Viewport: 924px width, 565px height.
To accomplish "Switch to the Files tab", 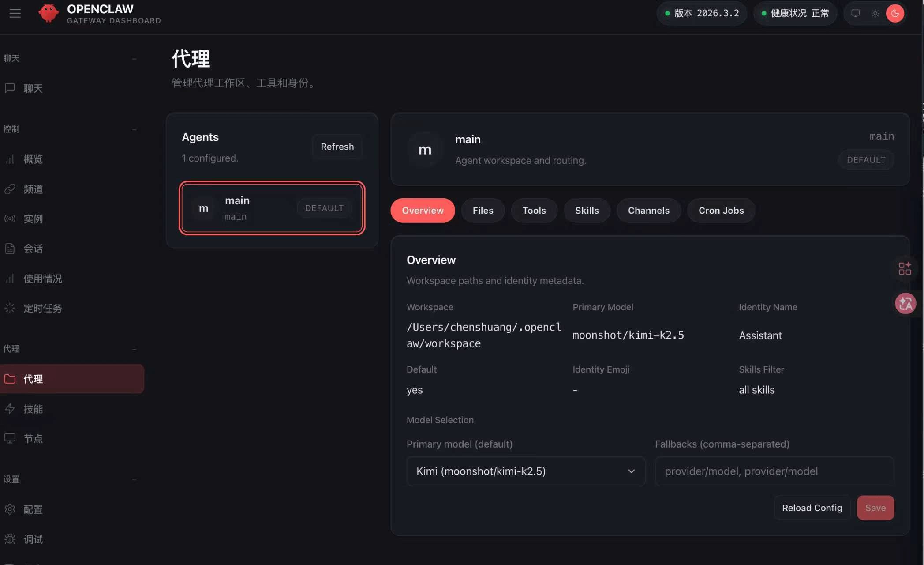I will 483,211.
